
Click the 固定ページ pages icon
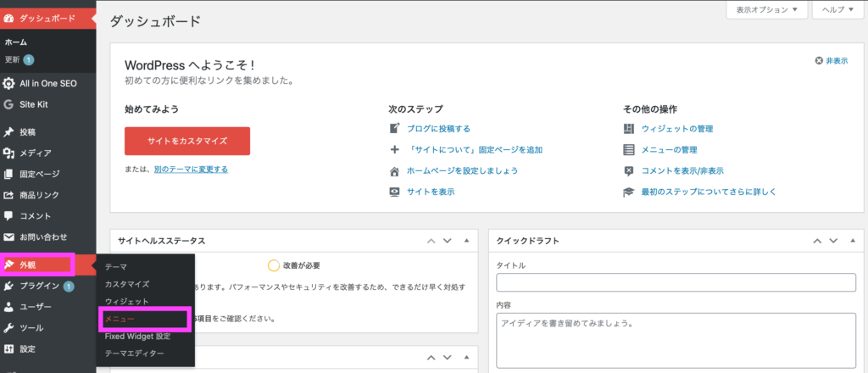click(8, 175)
